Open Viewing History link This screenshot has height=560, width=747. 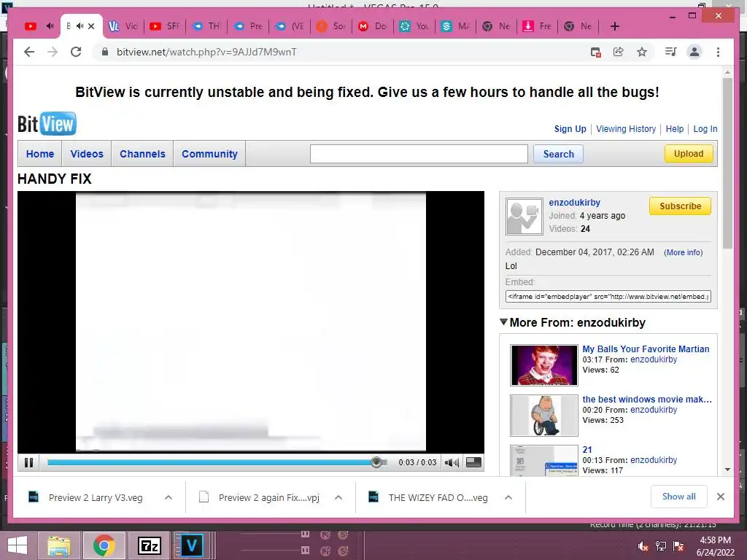coord(626,128)
